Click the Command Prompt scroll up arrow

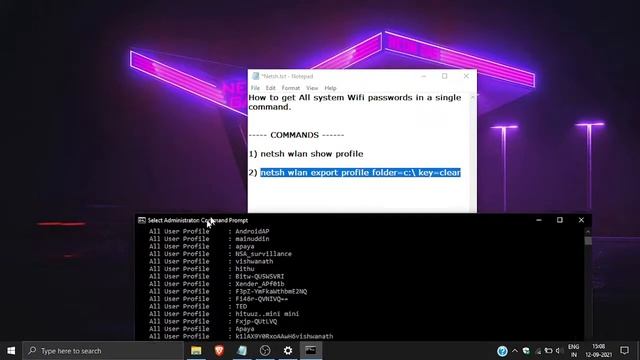[588, 231]
